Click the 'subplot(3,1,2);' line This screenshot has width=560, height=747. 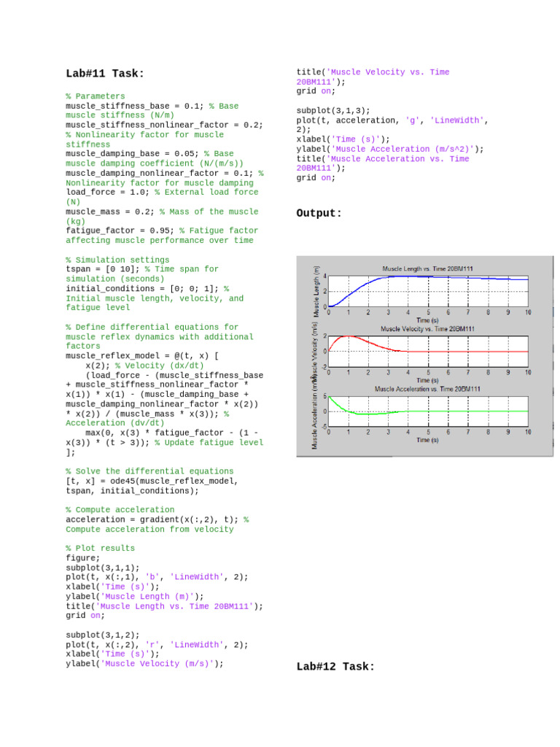point(103,635)
